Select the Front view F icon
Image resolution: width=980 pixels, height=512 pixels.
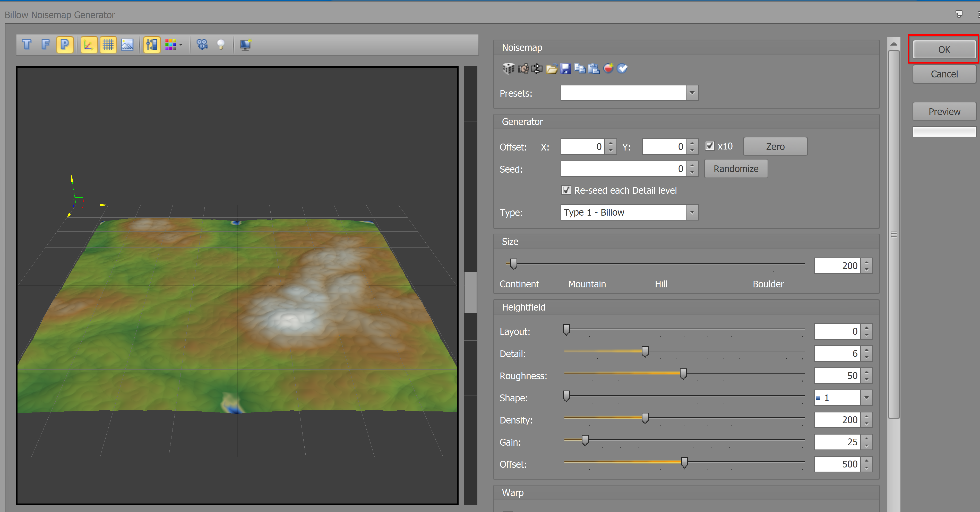46,45
